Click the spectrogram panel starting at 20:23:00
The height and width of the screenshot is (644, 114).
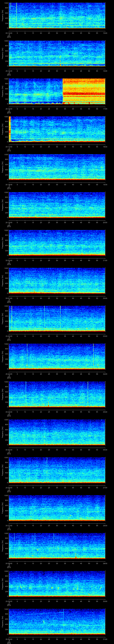[57, 356]
